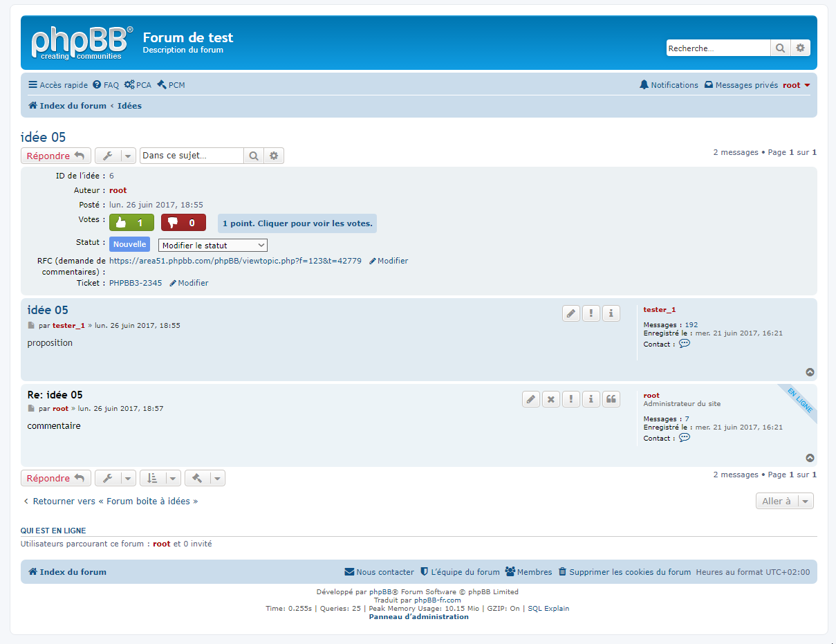Click the search magnifier icon in header
The width and height of the screenshot is (836, 644).
[780, 48]
